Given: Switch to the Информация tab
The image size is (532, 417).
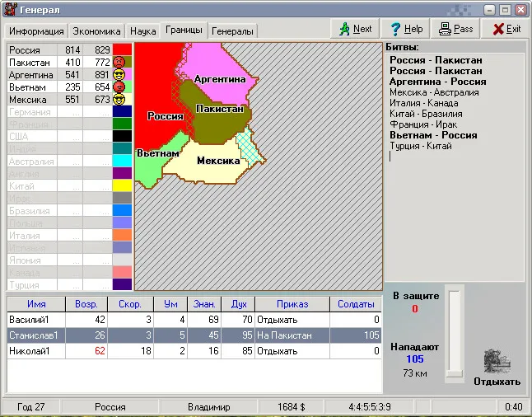Looking at the screenshot, I should (x=36, y=31).
